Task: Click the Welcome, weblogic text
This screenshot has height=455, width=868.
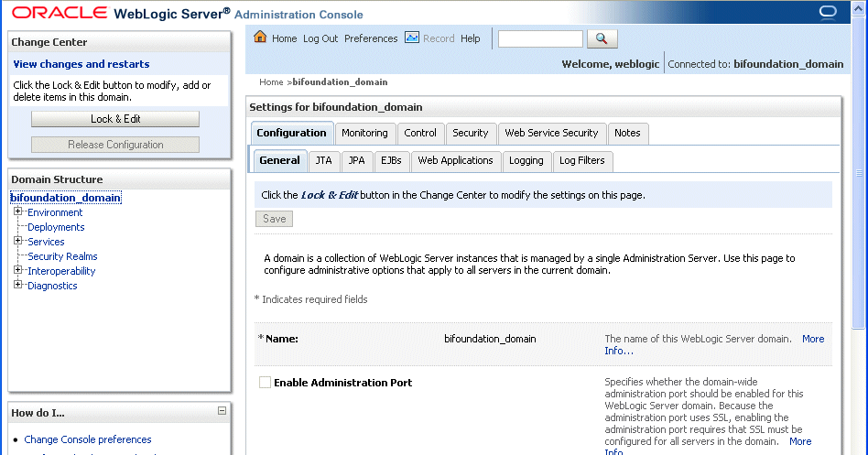Action: tap(610, 64)
